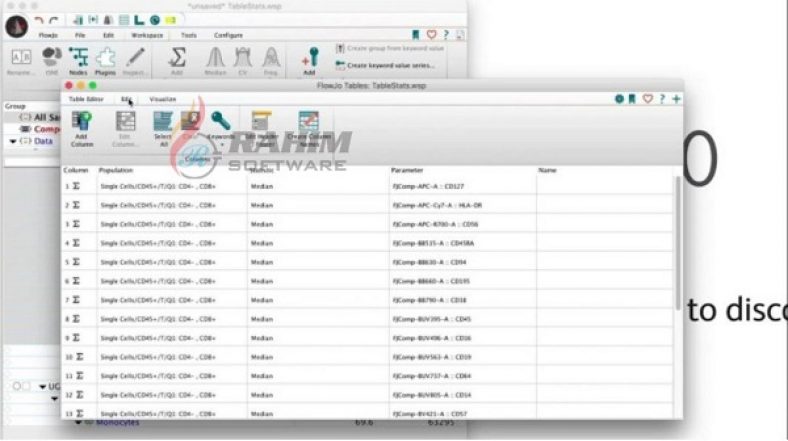Collapse the Monocytes node in the workspace
788x441 pixels.
pos(78,423)
